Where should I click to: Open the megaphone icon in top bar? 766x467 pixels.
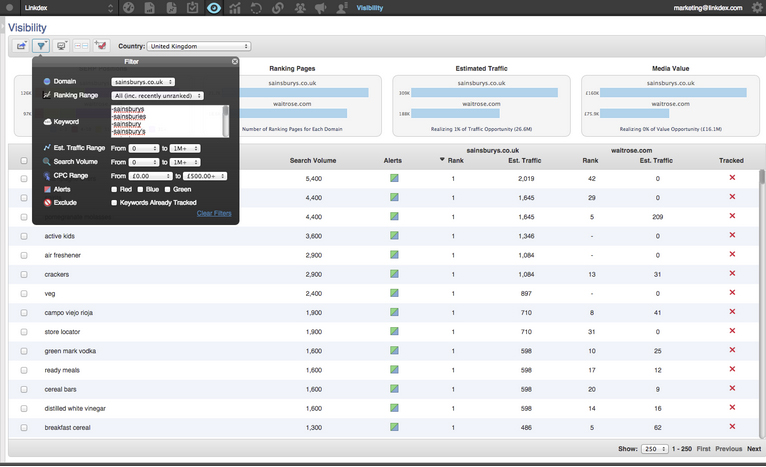pos(320,8)
